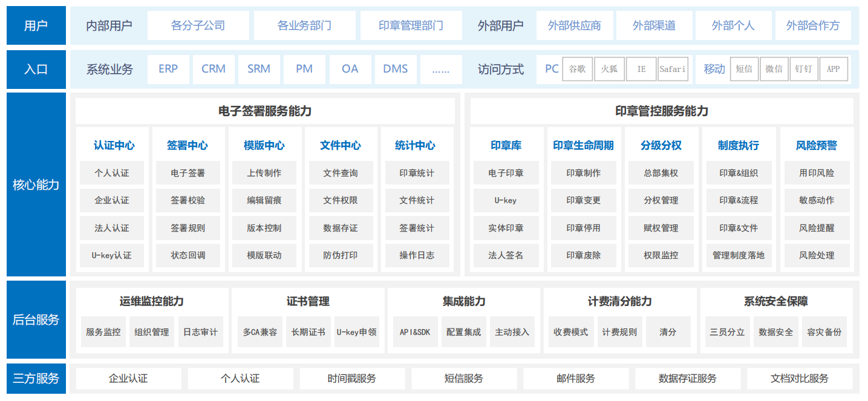Select the 权限监控 item
The width and height of the screenshot is (868, 401).
point(661,255)
